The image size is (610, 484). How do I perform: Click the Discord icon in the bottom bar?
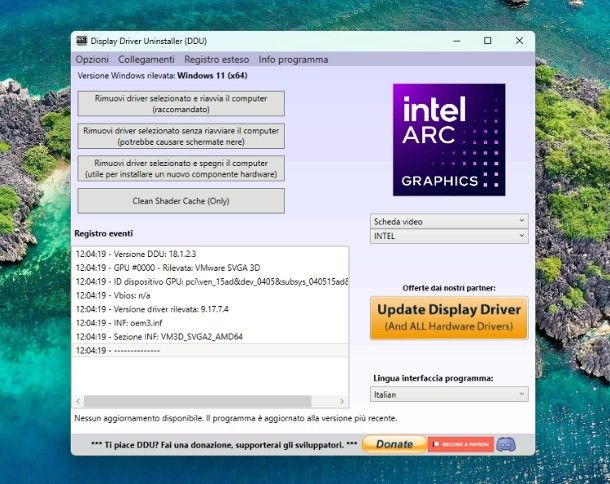click(x=506, y=444)
